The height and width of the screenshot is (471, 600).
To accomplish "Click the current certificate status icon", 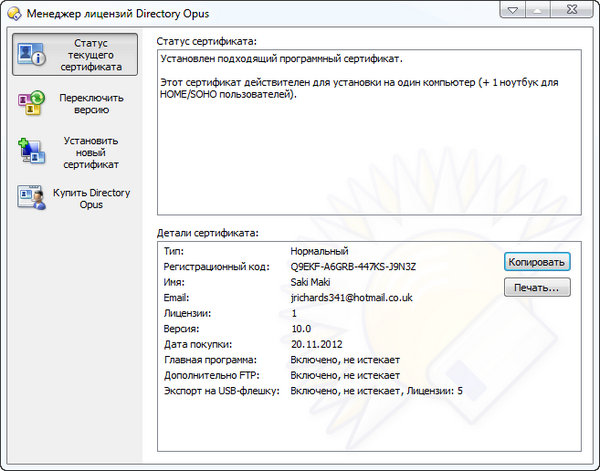I will tap(32, 55).
